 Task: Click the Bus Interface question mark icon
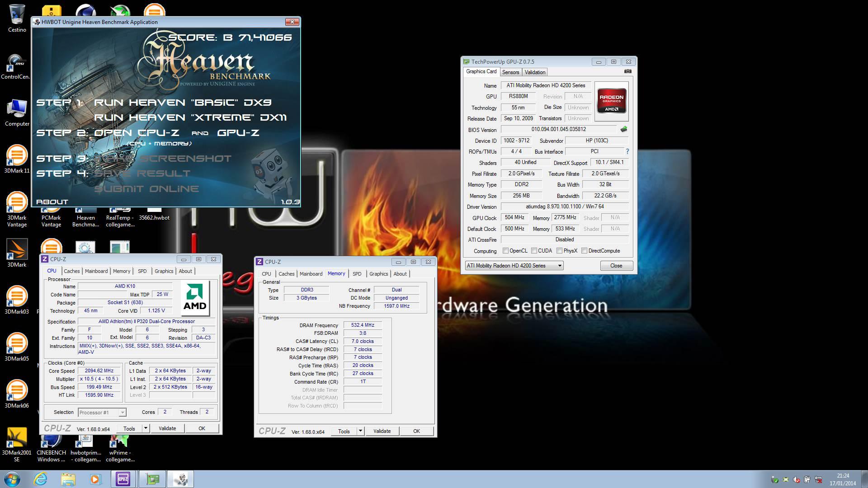(627, 151)
